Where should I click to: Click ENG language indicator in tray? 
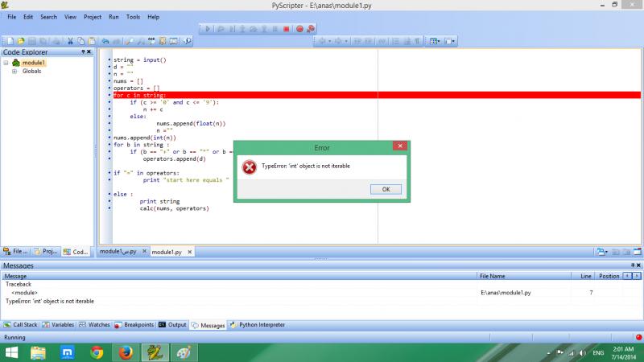click(x=598, y=353)
